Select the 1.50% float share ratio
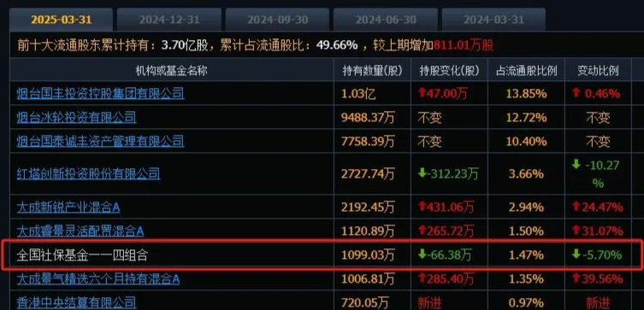The height and width of the screenshot is (310, 644). 526,231
